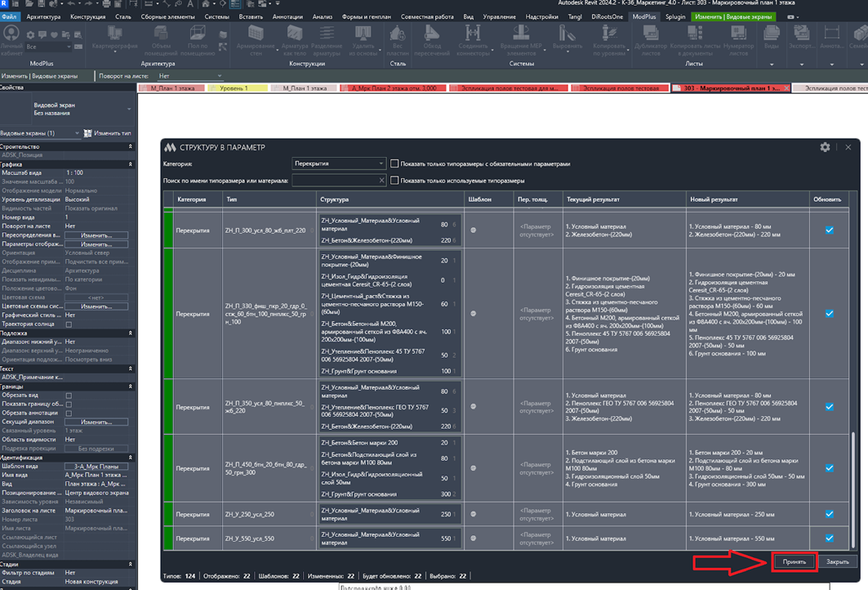The height and width of the screenshot is (590, 868).
Task: Toggle Траектория солнца checkbox in Properties
Action: click(x=69, y=324)
